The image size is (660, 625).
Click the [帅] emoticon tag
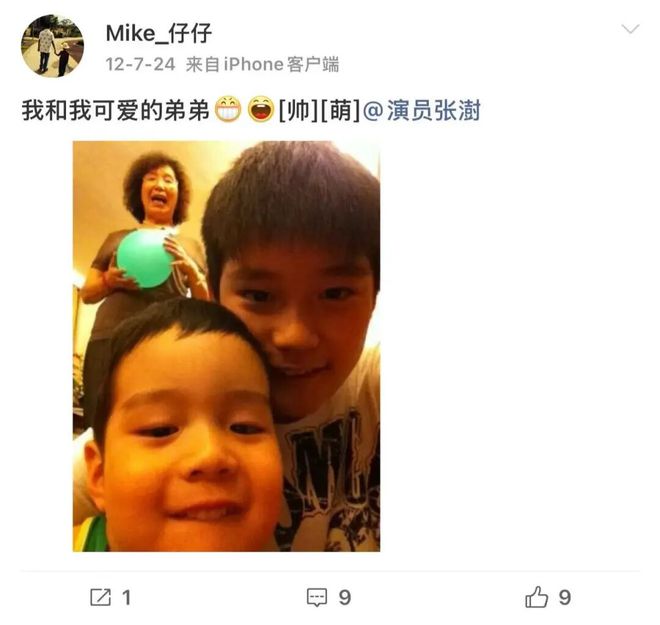pos(299,110)
